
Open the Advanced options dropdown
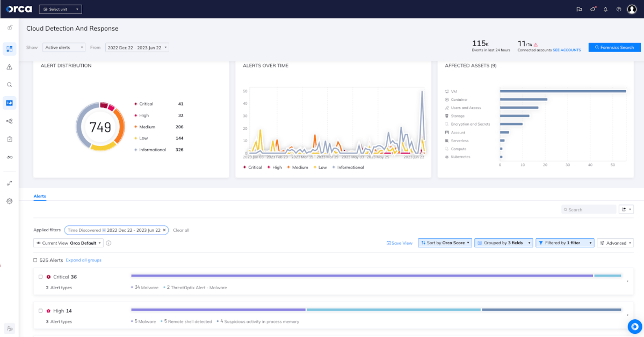pos(615,243)
